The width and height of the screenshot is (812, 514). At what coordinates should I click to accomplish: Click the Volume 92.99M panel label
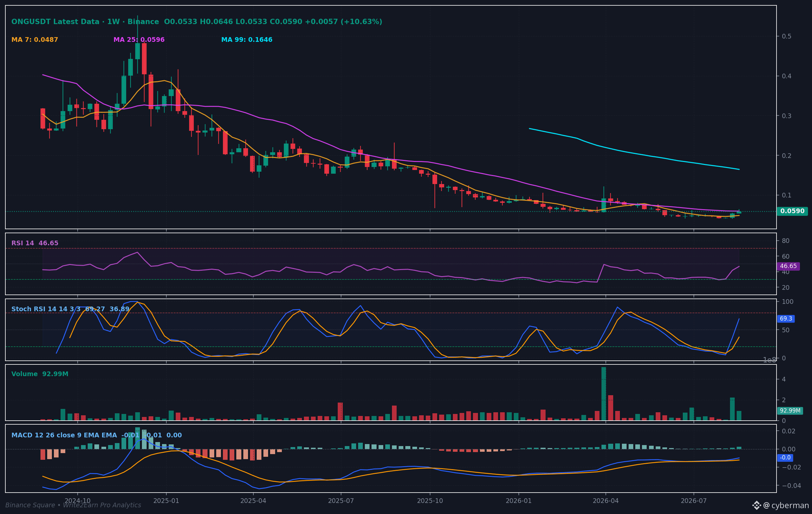(x=40, y=374)
